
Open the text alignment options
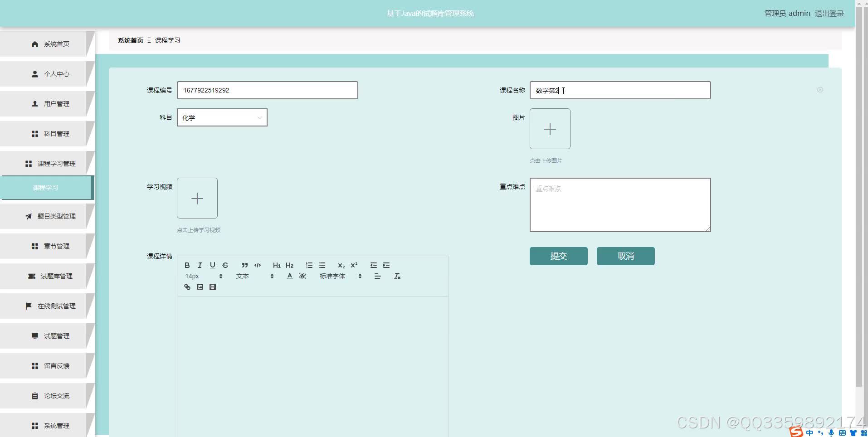tap(377, 276)
